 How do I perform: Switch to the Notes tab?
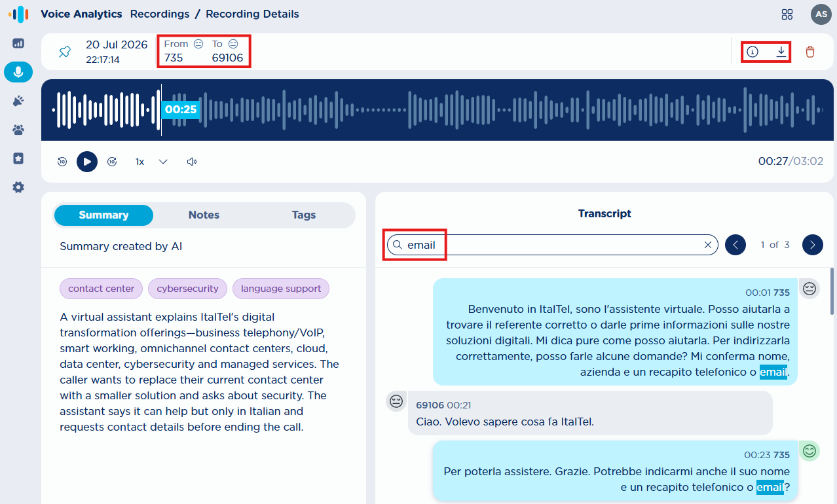(x=204, y=215)
